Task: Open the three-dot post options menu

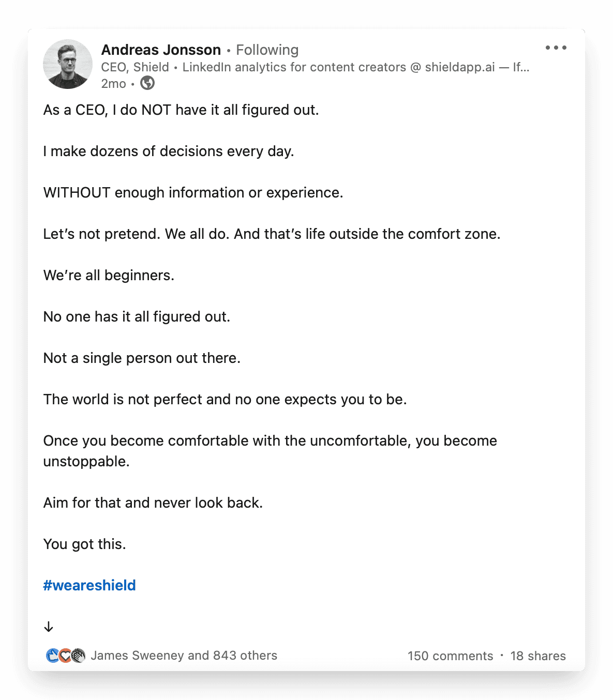Action: pyautogui.click(x=556, y=48)
